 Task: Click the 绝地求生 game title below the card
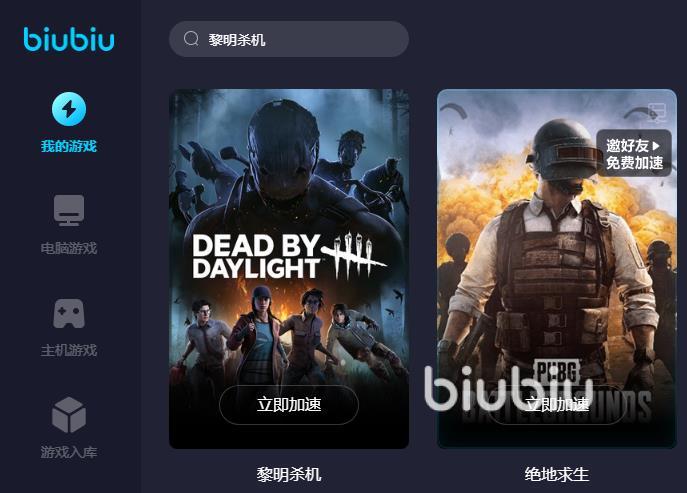pos(557,474)
